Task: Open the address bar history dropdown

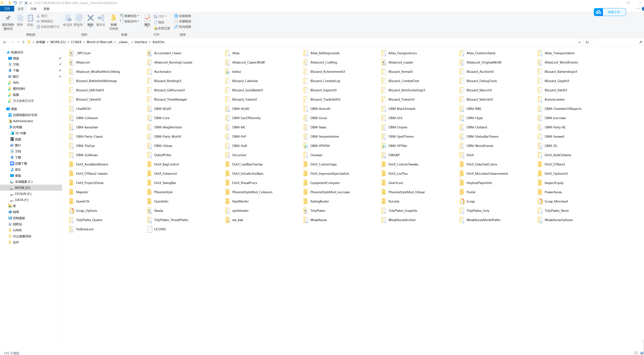Action: coord(580,42)
